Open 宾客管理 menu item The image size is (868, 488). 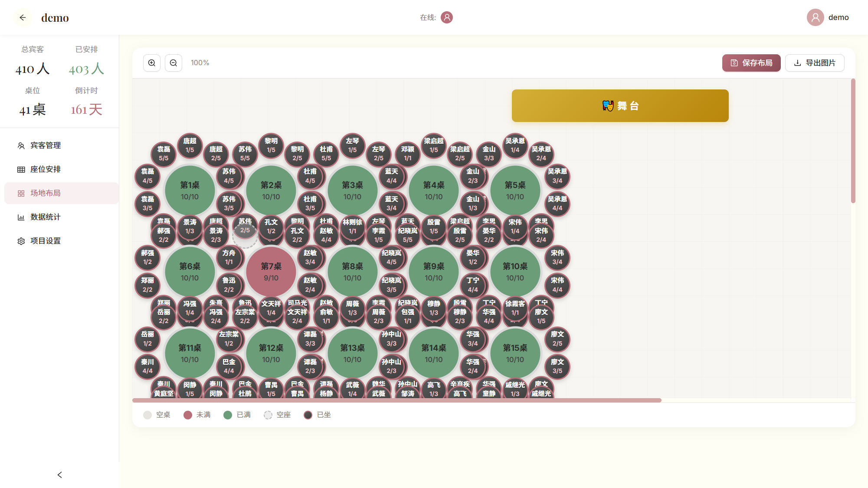pos(62,145)
